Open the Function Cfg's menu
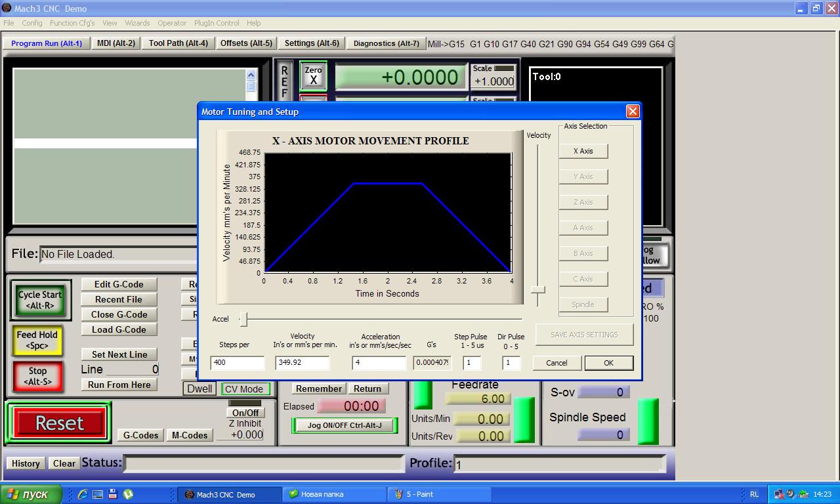The height and width of the screenshot is (504, 840). [72, 23]
